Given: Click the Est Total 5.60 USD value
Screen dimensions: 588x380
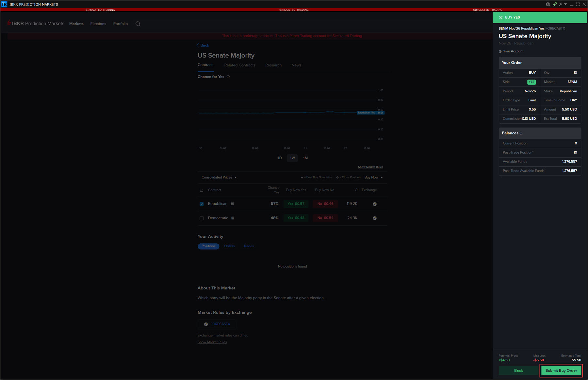Looking at the screenshot, I should [569, 119].
